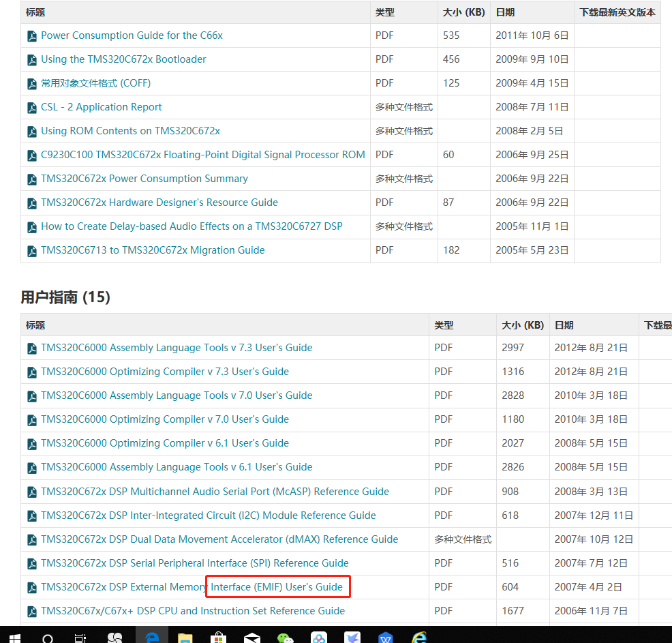
Task: Click PDF icon beside Assembly Language Tools v 7.0
Action: pyautogui.click(x=32, y=396)
